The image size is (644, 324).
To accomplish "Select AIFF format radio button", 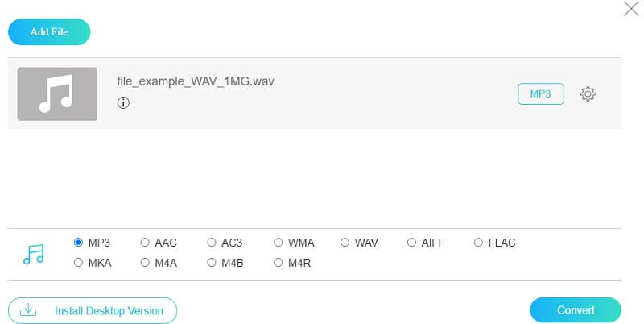I will (412, 243).
